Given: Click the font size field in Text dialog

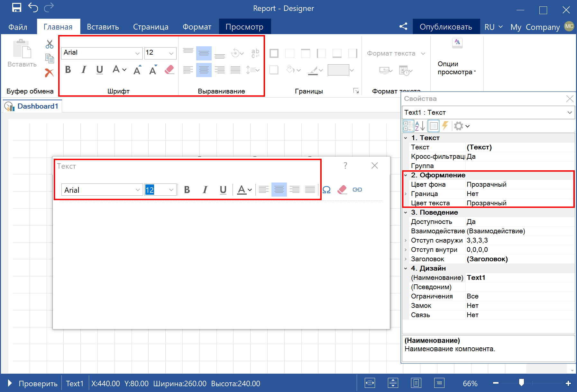Looking at the screenshot, I should tap(155, 190).
